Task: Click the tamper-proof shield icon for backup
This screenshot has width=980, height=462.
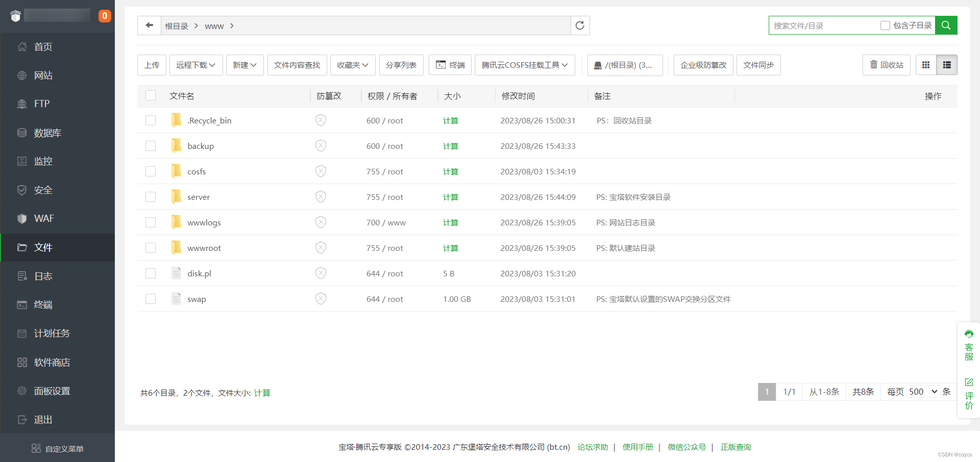Action: 321,146
